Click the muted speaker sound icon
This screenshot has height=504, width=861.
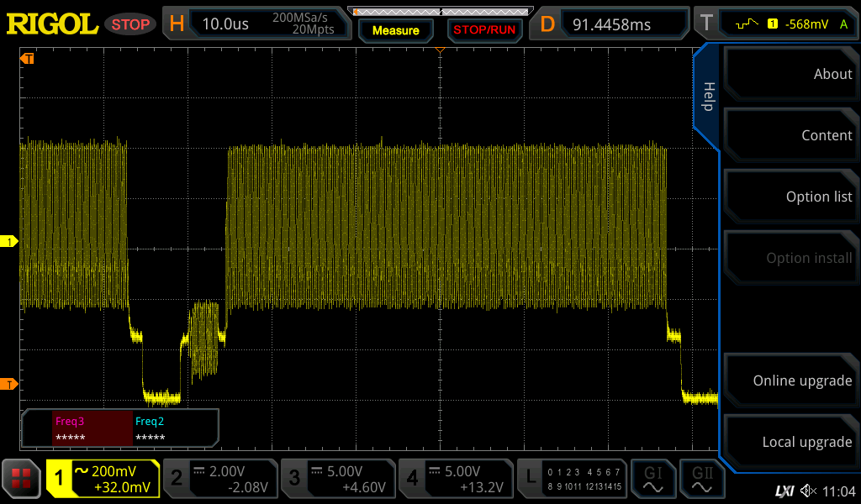[x=809, y=491]
